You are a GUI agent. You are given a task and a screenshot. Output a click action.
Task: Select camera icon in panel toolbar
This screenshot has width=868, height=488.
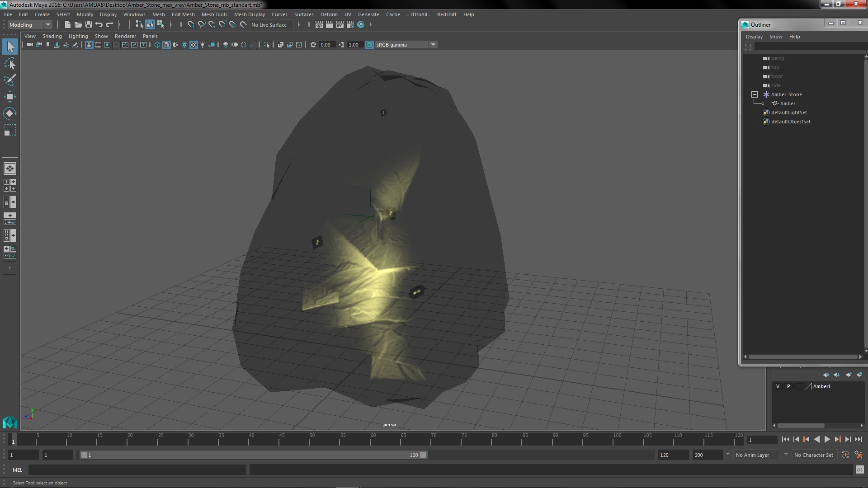coord(29,45)
